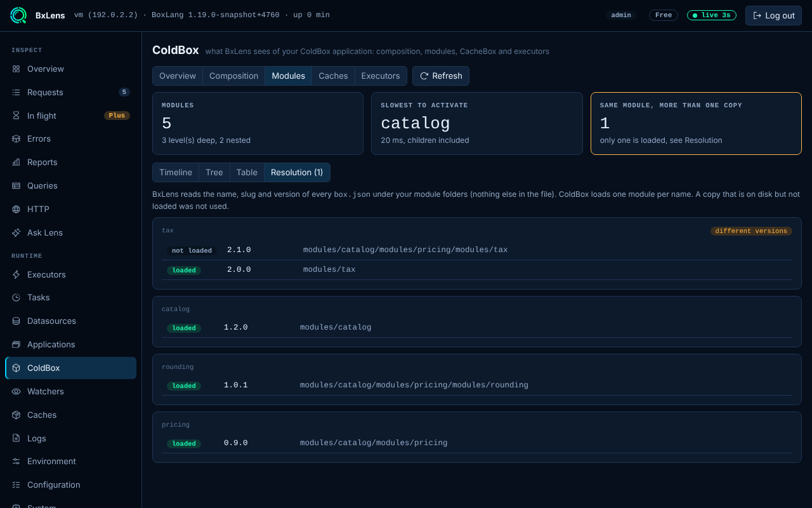Click the 'not loaded' badge for tax 2.1.0
The width and height of the screenshot is (812, 508).
click(192, 251)
